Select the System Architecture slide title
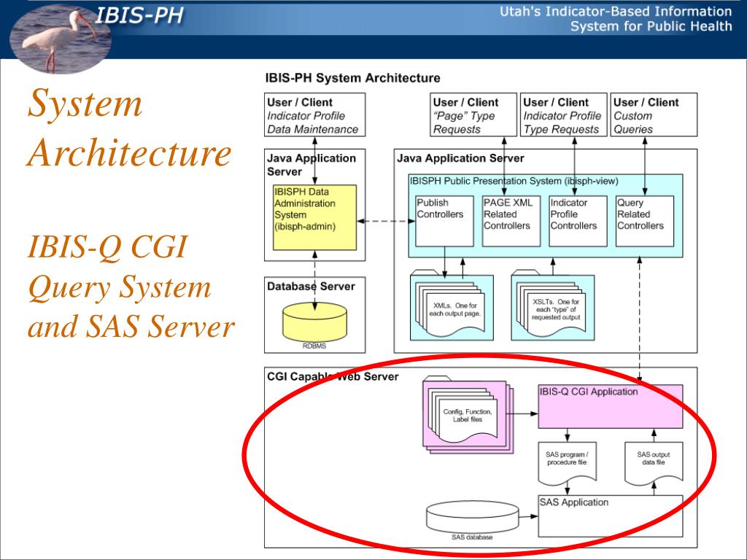Image resolution: width=747 pixels, height=560 pixels. coord(129,128)
